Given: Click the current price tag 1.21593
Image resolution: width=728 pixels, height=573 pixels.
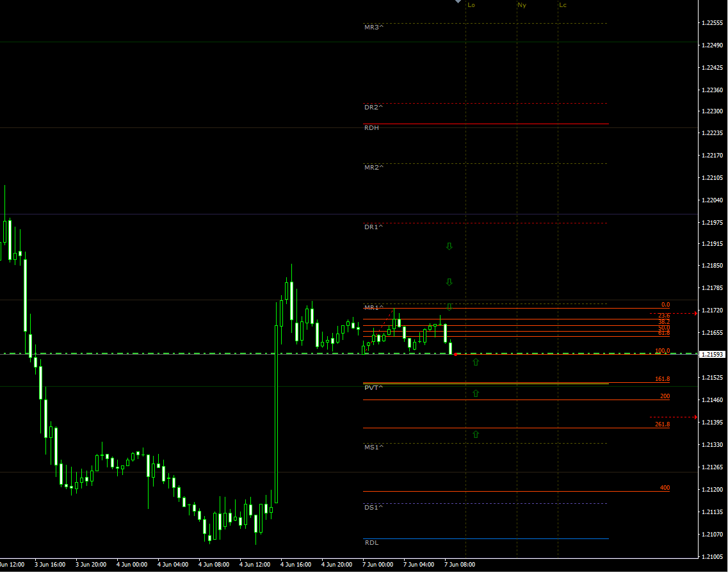Looking at the screenshot, I should [712, 354].
